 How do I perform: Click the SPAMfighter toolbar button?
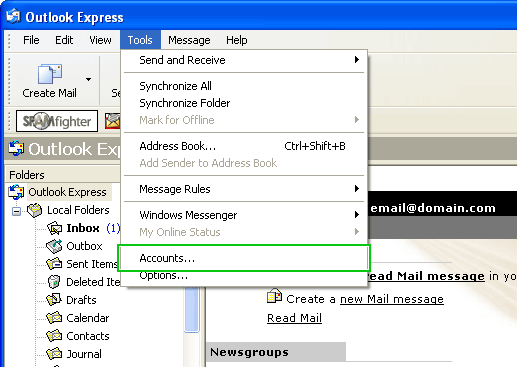pyautogui.click(x=57, y=121)
